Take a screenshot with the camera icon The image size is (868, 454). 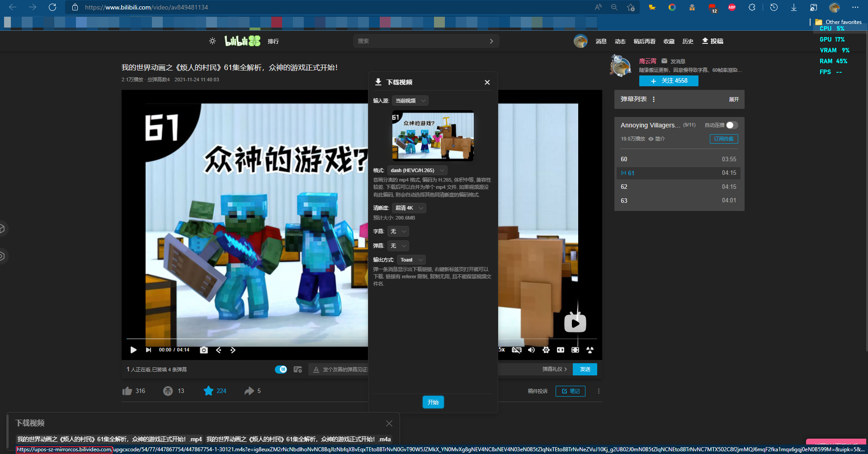click(x=204, y=350)
